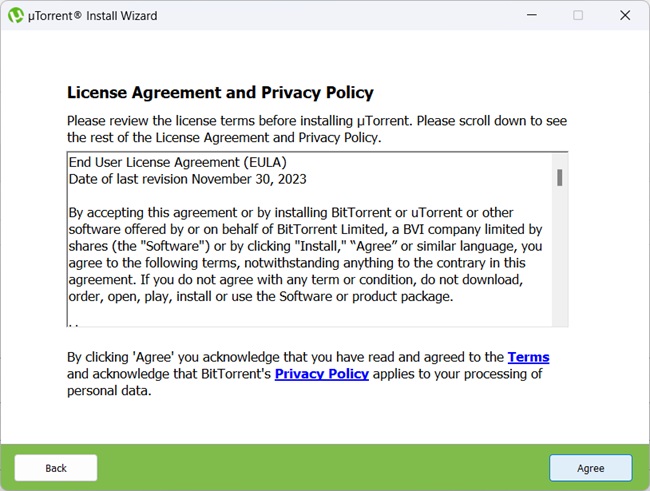This screenshot has width=650, height=491.
Task: Click line starting 'order, open, play, install'
Action: [261, 297]
